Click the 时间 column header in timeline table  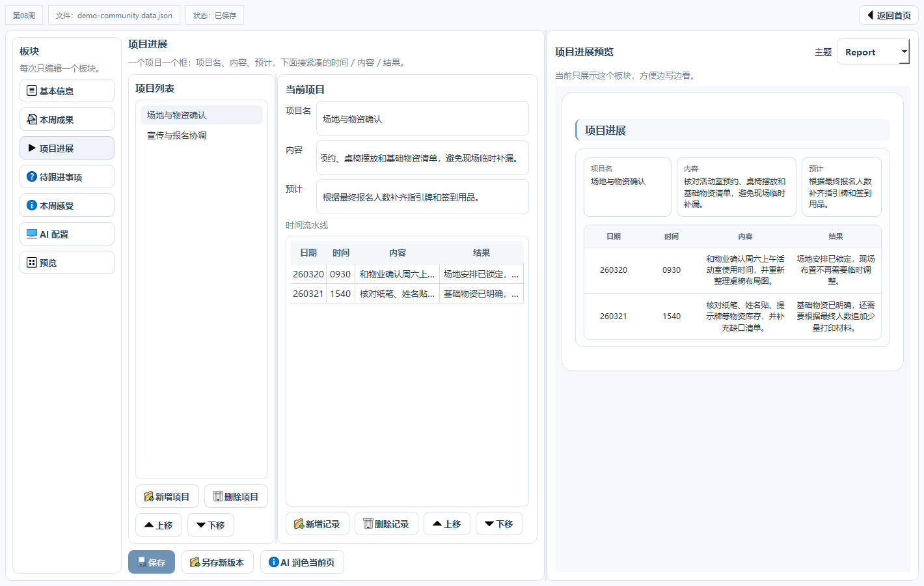coord(341,253)
